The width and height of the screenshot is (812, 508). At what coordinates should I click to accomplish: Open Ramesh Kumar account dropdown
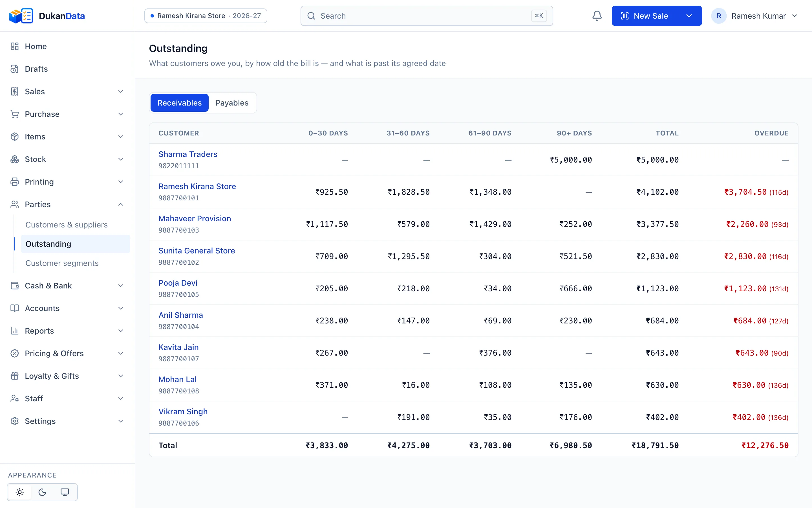pyautogui.click(x=754, y=16)
